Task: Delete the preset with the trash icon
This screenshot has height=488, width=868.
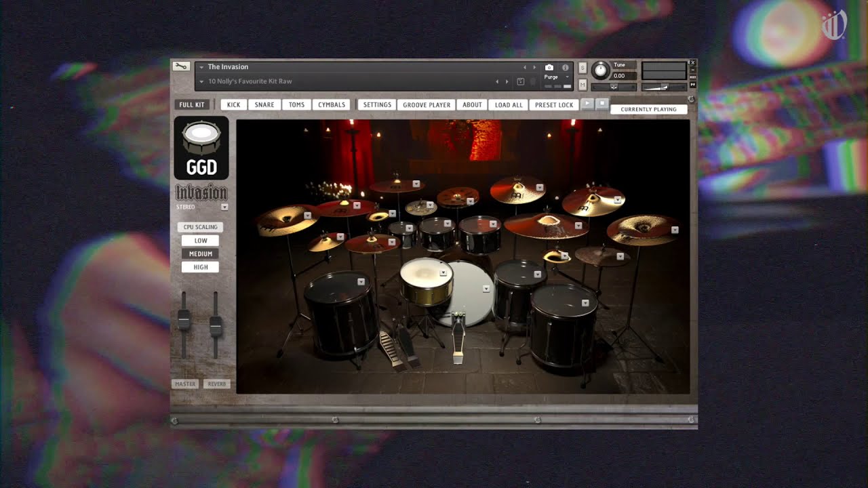Action: point(532,81)
